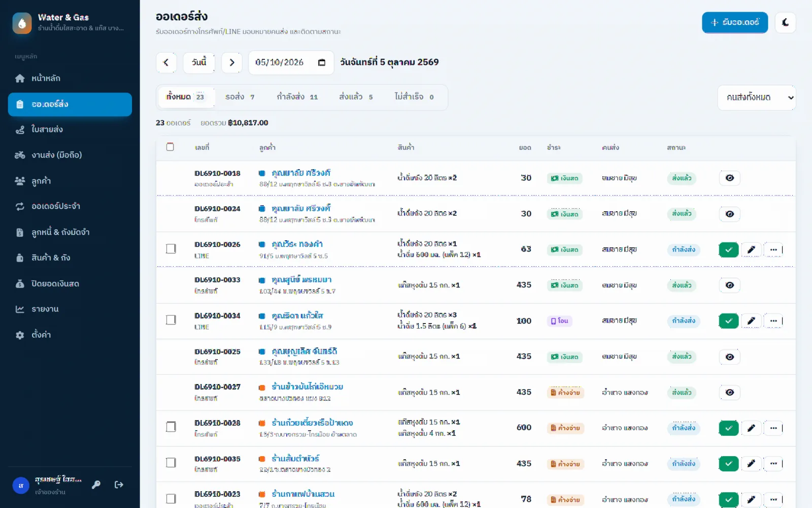Viewport: 812px width, 508px height.
Task: Click the Water & Gas logo
Action: coord(22,23)
